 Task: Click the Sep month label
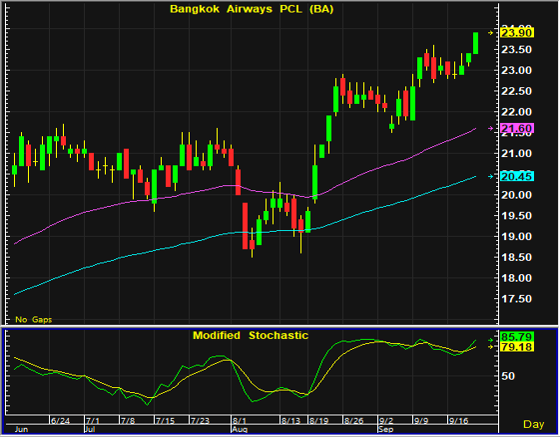click(386, 429)
